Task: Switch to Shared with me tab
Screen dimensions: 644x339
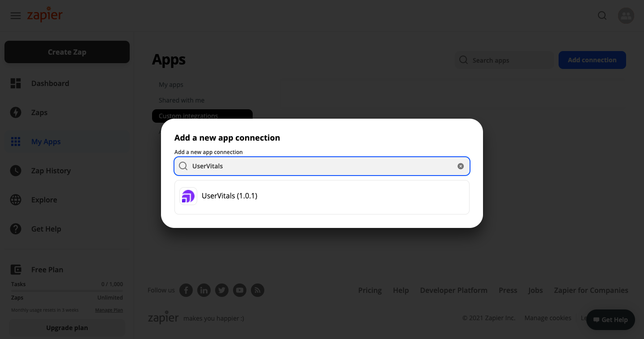Action: pos(182,100)
